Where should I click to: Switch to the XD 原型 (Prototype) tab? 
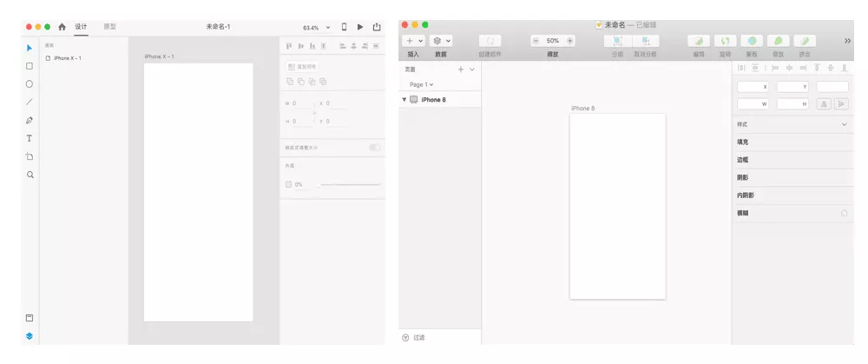coord(109,27)
